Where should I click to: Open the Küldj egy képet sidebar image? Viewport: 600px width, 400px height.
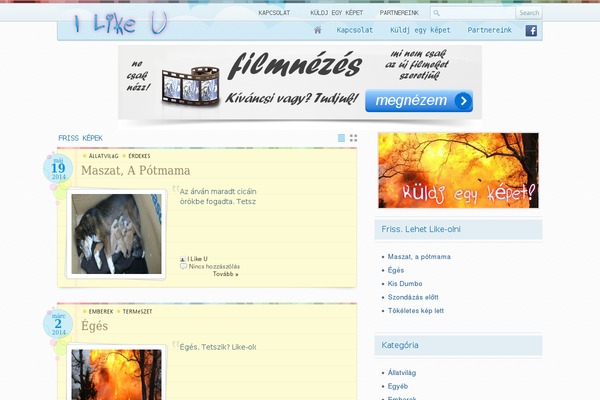click(458, 170)
